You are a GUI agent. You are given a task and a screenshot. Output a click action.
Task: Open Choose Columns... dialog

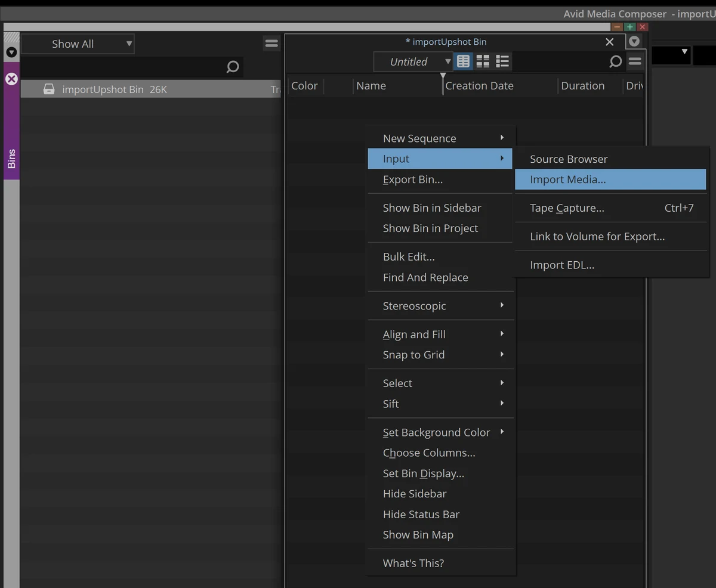click(x=440, y=453)
